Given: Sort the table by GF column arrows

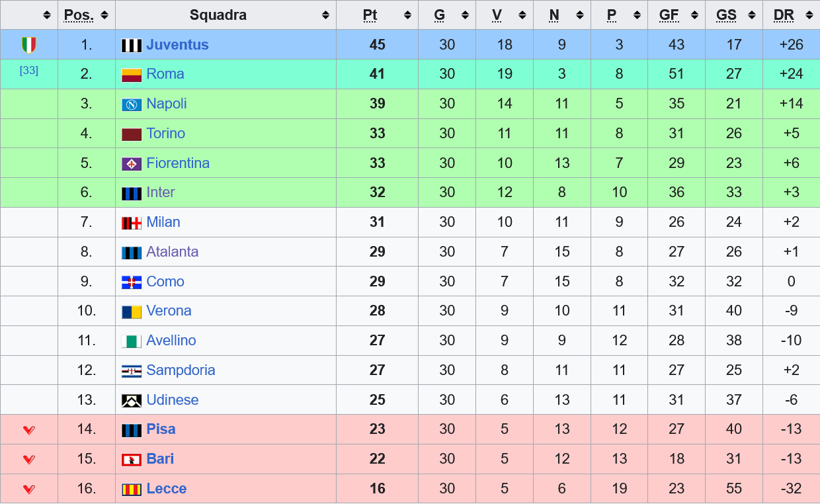Looking at the screenshot, I should coord(694,15).
